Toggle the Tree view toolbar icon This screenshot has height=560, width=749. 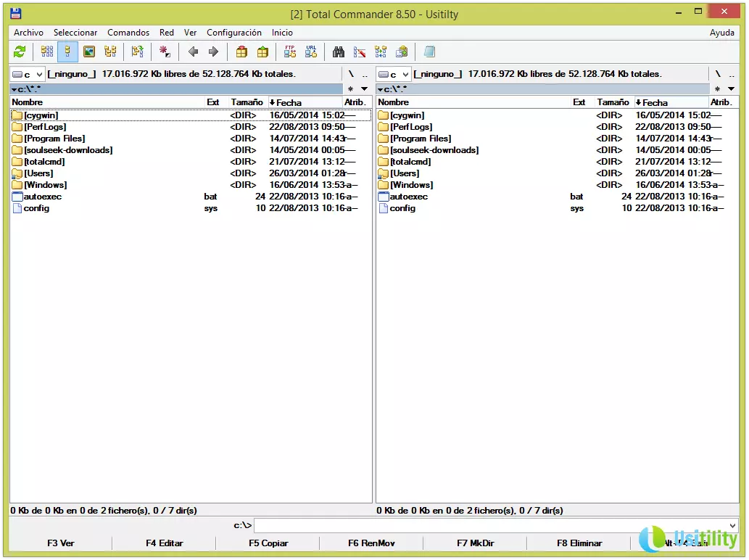(x=110, y=52)
